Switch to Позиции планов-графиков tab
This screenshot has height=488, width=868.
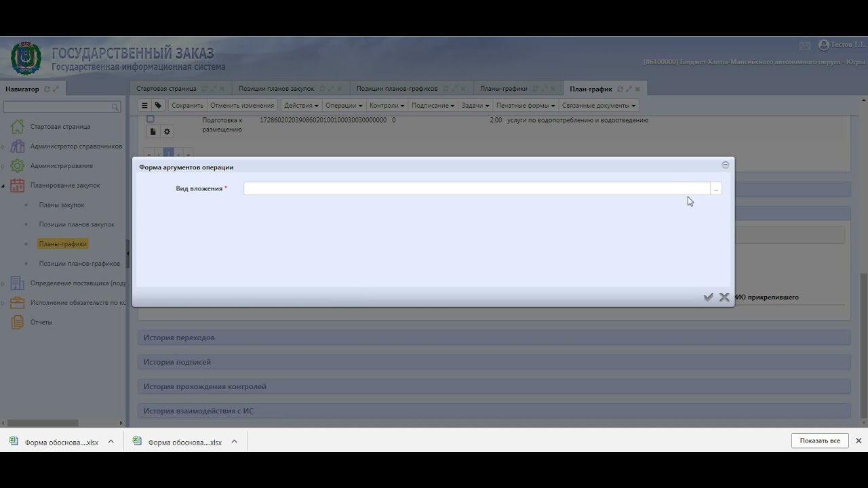(397, 89)
